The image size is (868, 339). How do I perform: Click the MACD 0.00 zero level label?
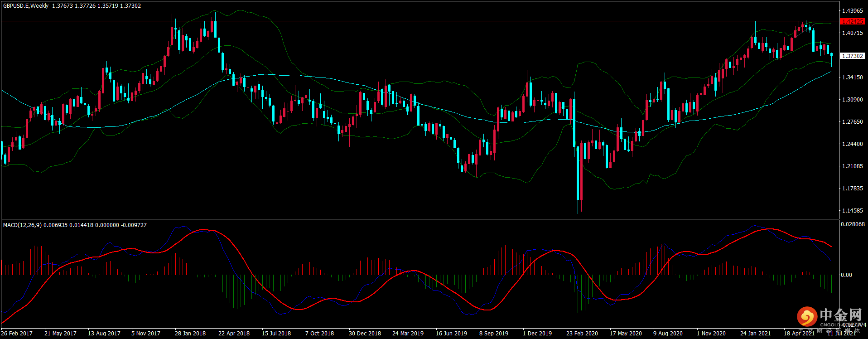pos(846,275)
